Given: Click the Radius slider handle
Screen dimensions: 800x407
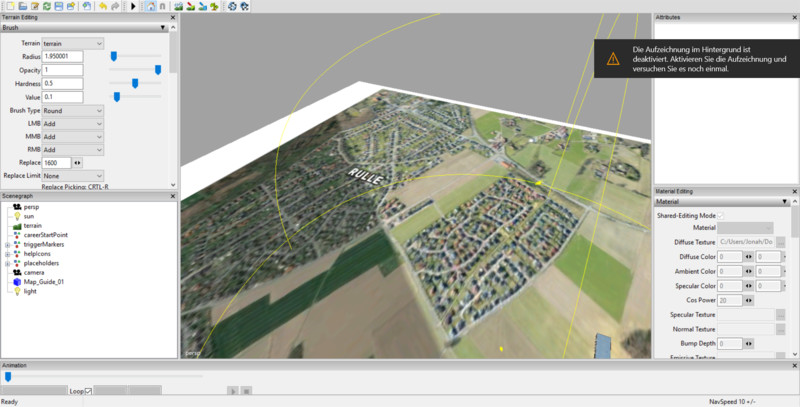Looking at the screenshot, I should coord(114,56).
